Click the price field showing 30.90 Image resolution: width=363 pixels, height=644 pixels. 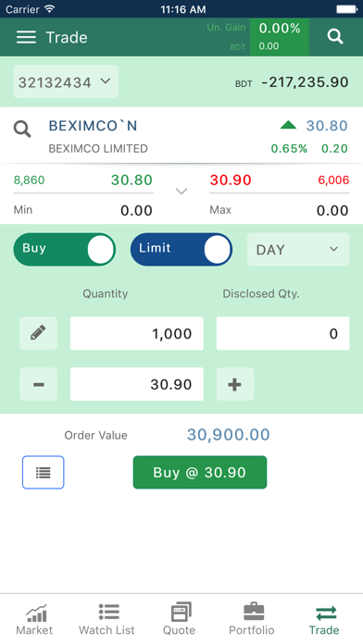(x=136, y=384)
